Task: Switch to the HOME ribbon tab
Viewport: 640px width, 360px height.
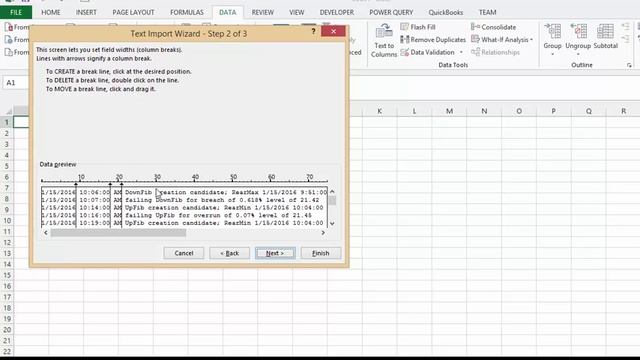Action: [x=51, y=12]
